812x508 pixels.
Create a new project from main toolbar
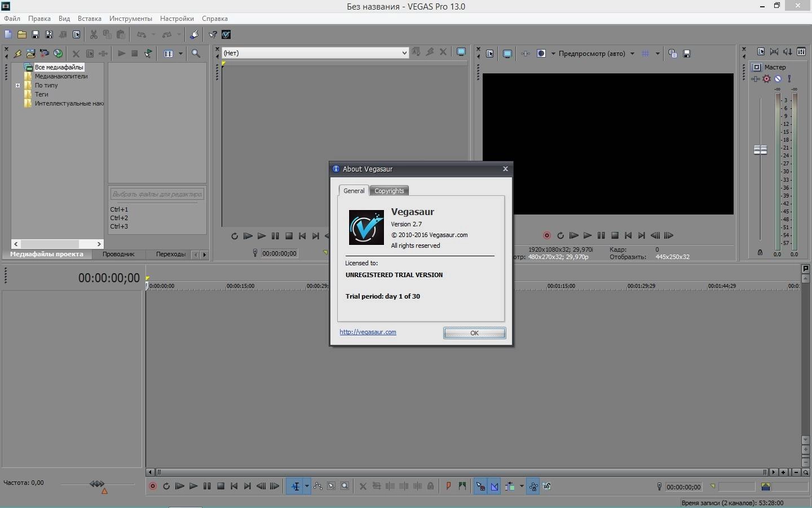tap(8, 34)
